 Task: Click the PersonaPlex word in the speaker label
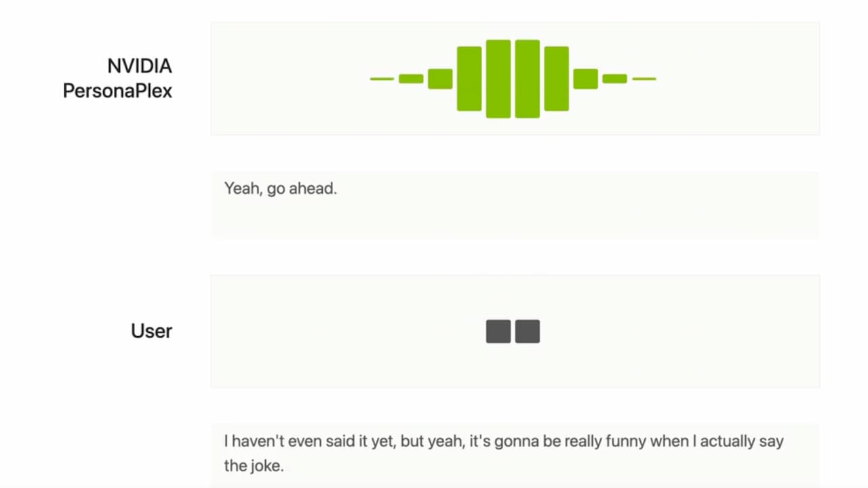click(x=117, y=91)
